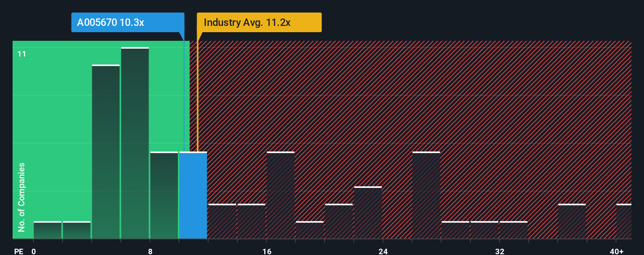Viewport: 644px width, 255px height.
Task: Click the tallest histogram bar near PE 8
Action: [135, 143]
